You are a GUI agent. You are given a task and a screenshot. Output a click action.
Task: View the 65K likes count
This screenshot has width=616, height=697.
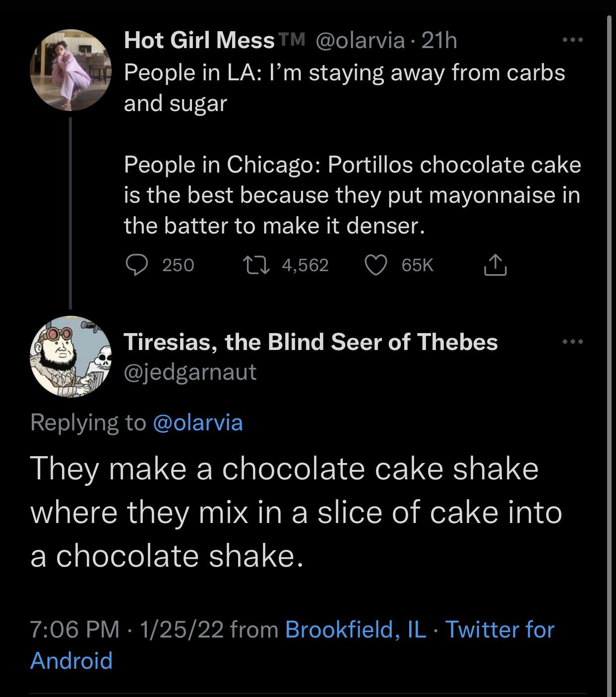click(x=418, y=266)
